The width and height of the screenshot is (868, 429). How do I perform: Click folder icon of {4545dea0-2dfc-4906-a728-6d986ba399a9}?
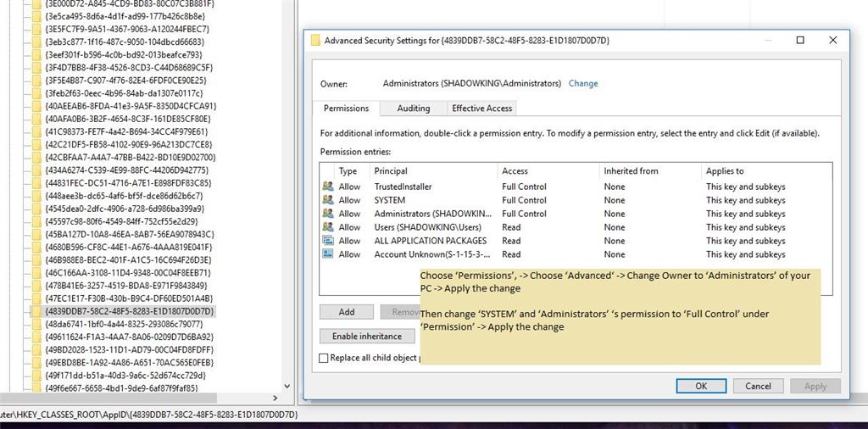[37, 209]
